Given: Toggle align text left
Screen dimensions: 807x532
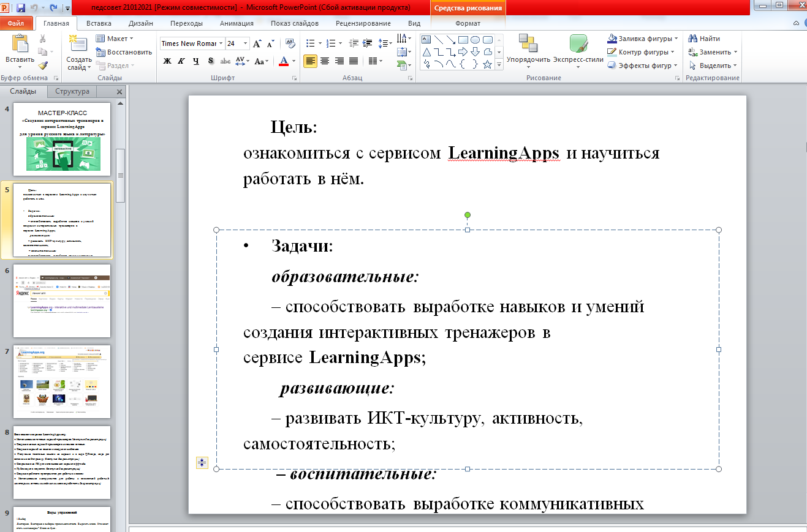Looking at the screenshot, I should [311, 61].
